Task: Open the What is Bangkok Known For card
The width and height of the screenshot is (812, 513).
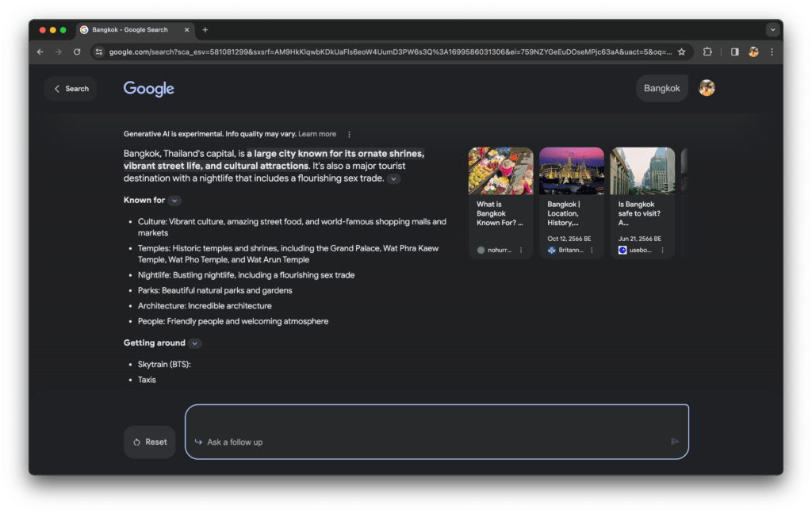Action: point(500,202)
